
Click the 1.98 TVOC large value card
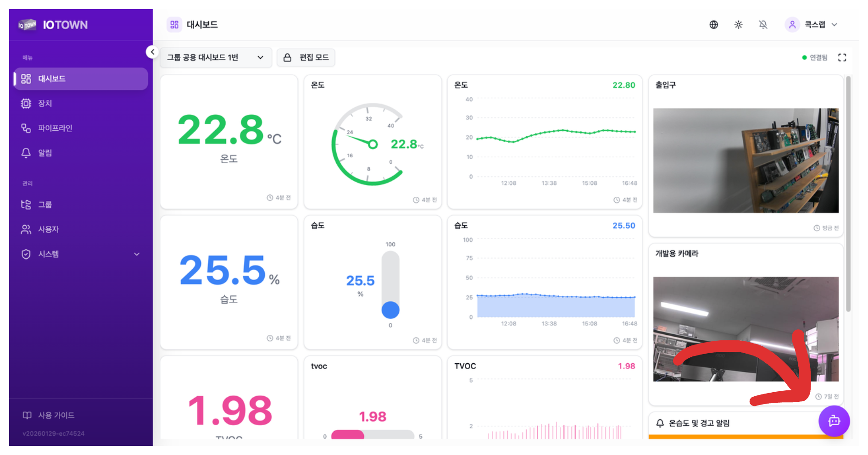pos(229,398)
